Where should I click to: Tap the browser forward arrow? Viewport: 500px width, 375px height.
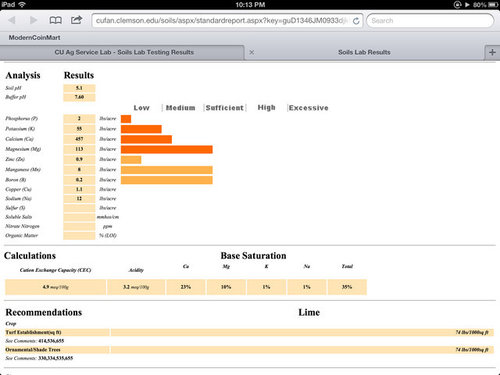[x=33, y=20]
